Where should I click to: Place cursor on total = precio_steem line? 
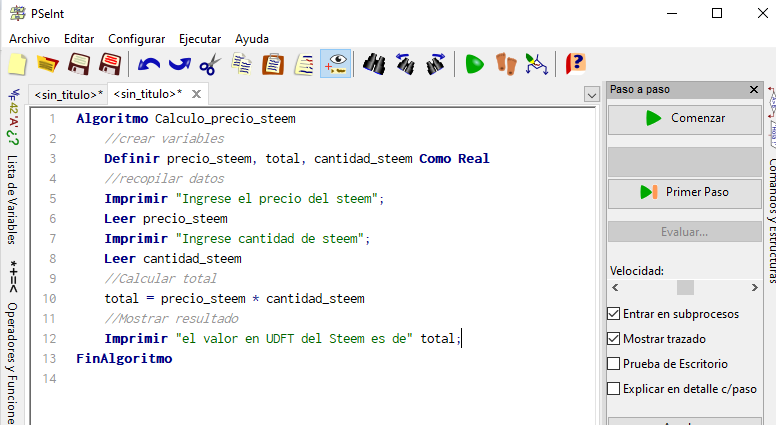click(234, 299)
